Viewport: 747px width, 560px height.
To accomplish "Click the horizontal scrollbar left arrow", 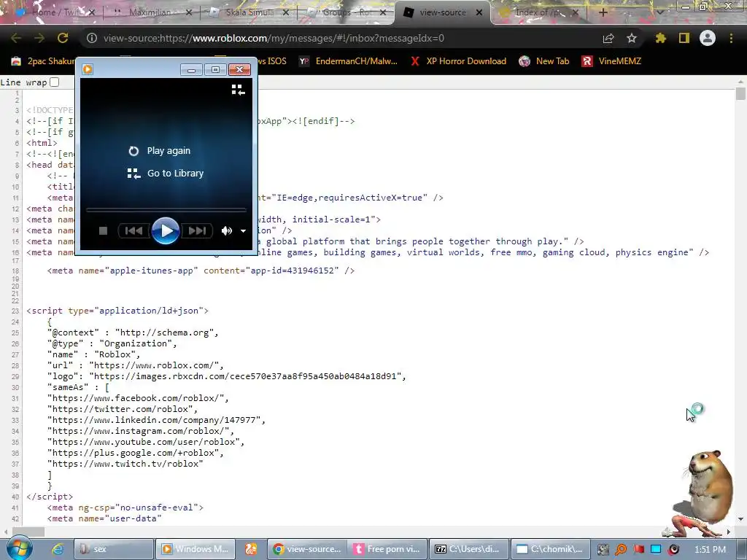I will pos(5,532).
